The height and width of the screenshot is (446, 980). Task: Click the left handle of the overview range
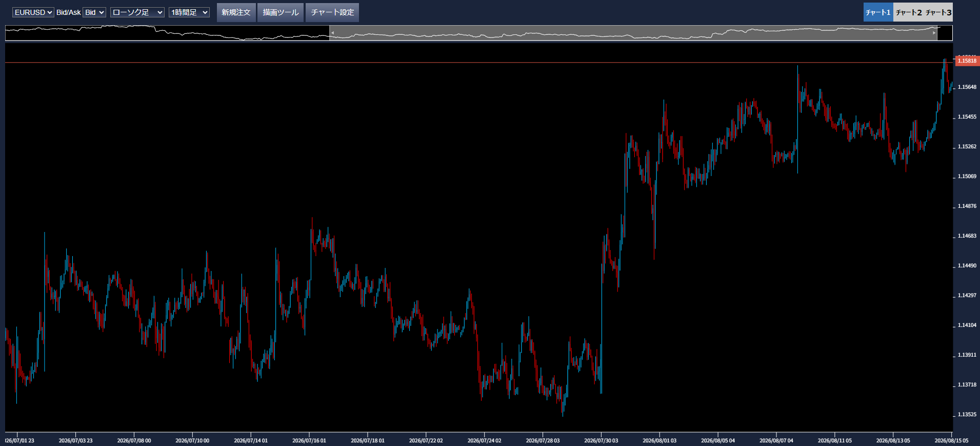click(332, 33)
